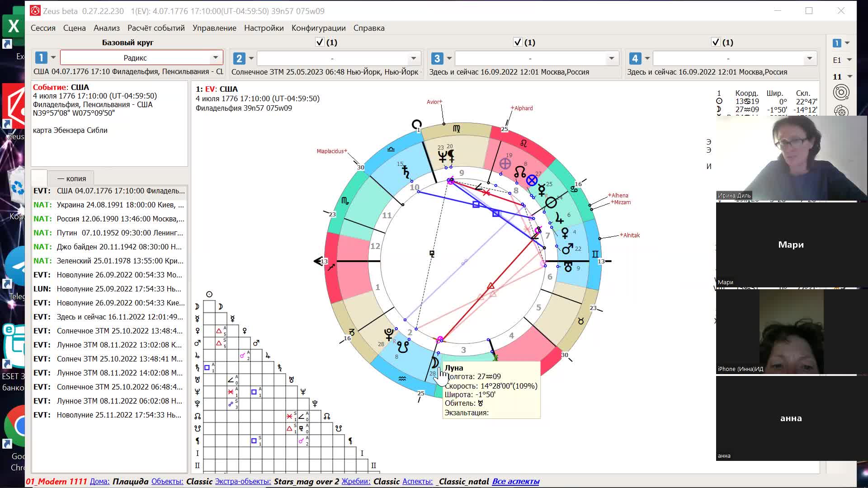
Task: Select the NAT: Зеленский 25.01.1978 row
Action: 109,261
